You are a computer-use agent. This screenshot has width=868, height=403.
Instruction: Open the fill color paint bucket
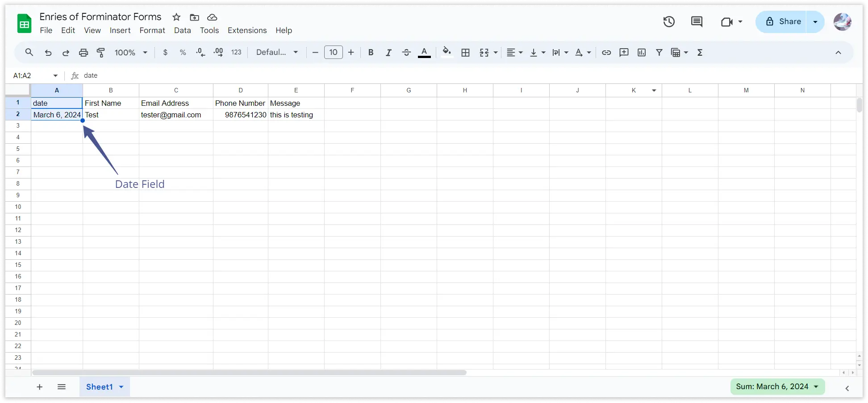click(x=447, y=53)
